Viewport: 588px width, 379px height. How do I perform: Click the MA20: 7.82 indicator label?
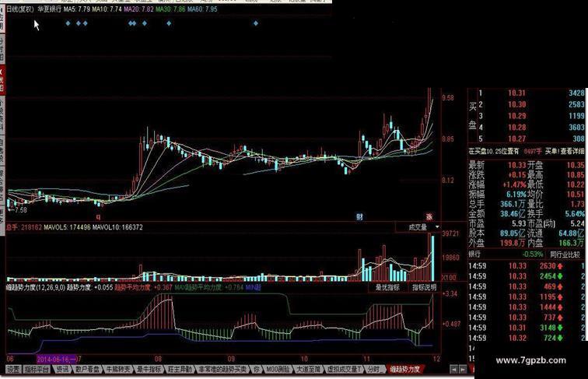coord(138,9)
